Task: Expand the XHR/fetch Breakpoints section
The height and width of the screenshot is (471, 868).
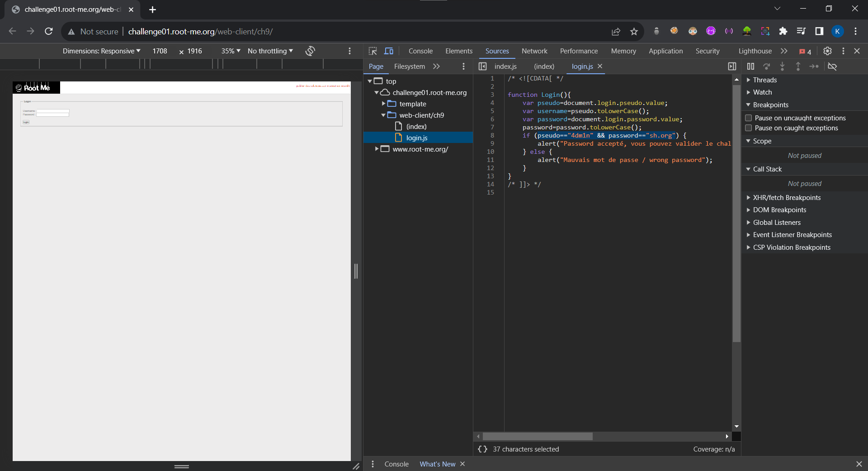Action: point(786,198)
